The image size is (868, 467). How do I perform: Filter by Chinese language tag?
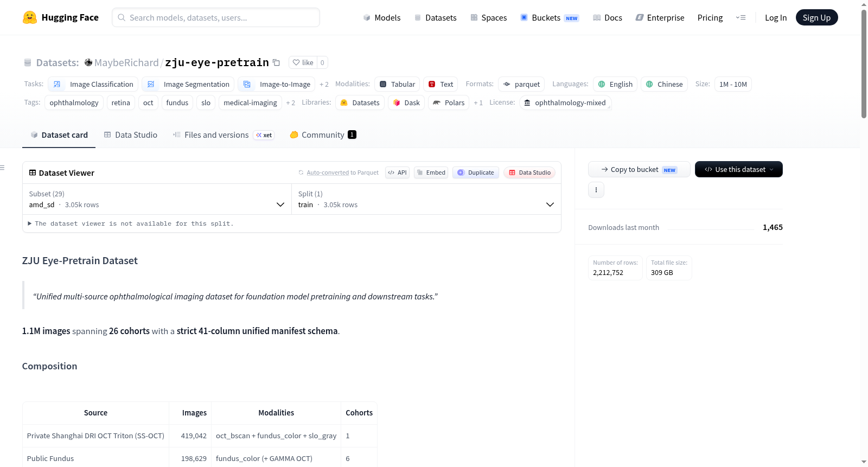point(664,84)
